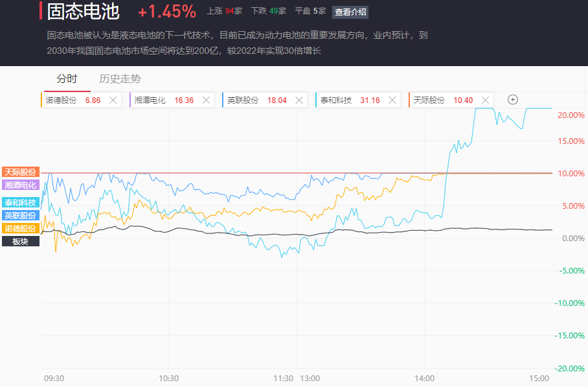Click the -20.00% axis label
Image resolution: width=588 pixels, height=387 pixels.
pos(569,368)
